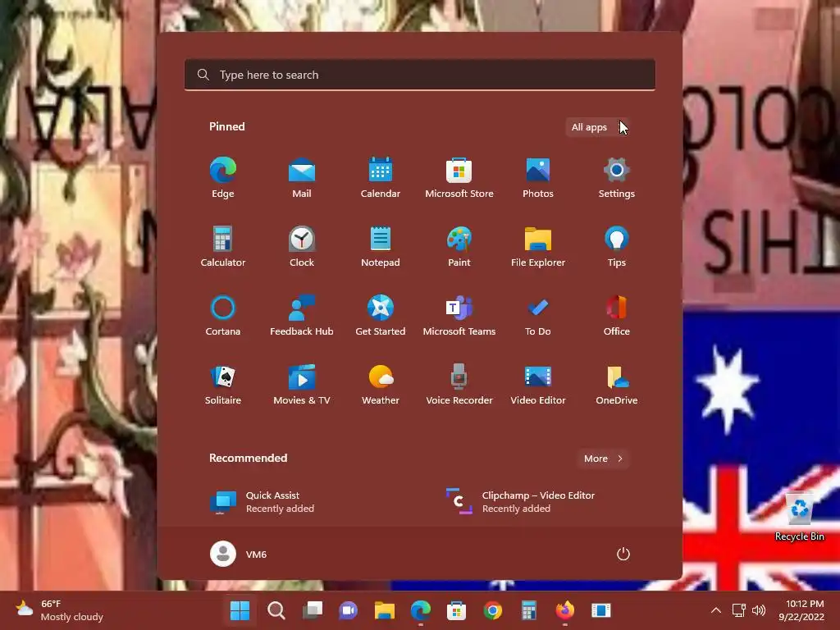Select the Recycle Bin desktop icon

pos(799,517)
